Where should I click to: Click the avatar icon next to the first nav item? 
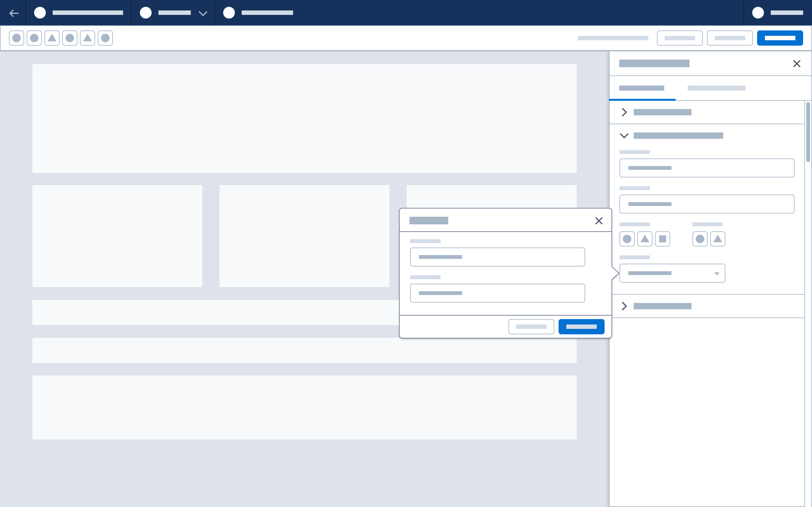click(x=40, y=13)
